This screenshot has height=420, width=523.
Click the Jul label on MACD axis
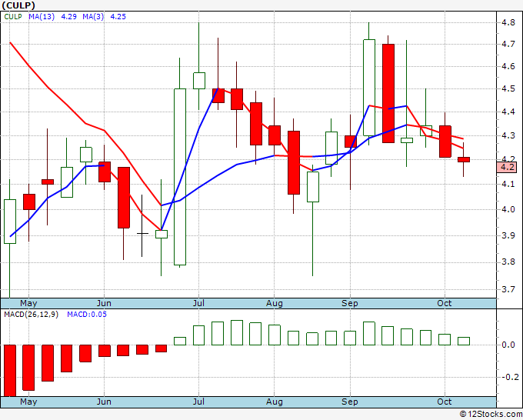[198, 402]
